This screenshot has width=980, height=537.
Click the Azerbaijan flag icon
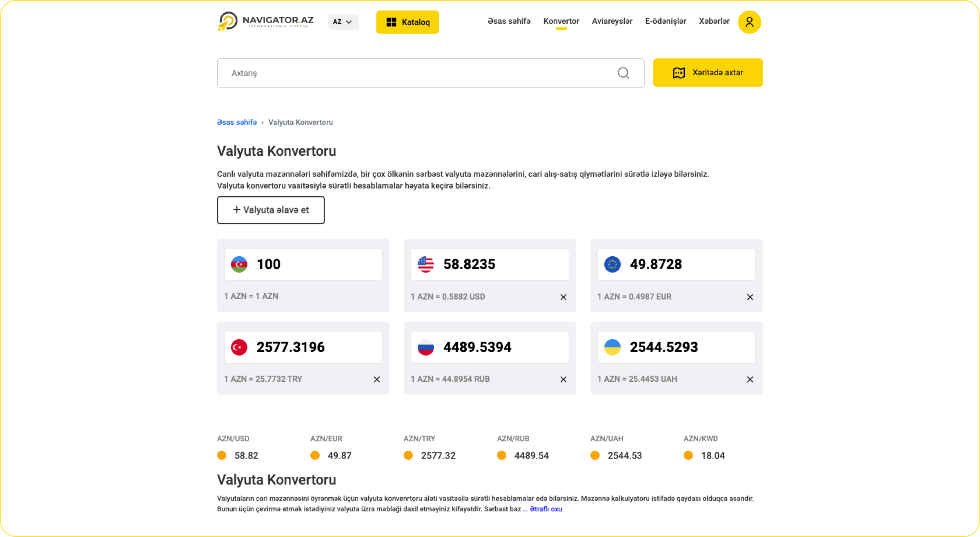click(239, 264)
